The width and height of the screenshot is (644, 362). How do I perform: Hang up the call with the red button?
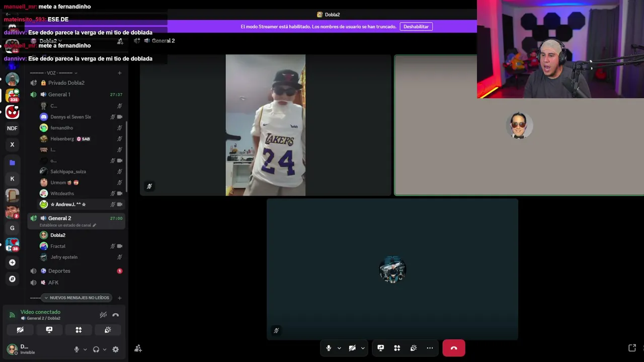coord(454,348)
